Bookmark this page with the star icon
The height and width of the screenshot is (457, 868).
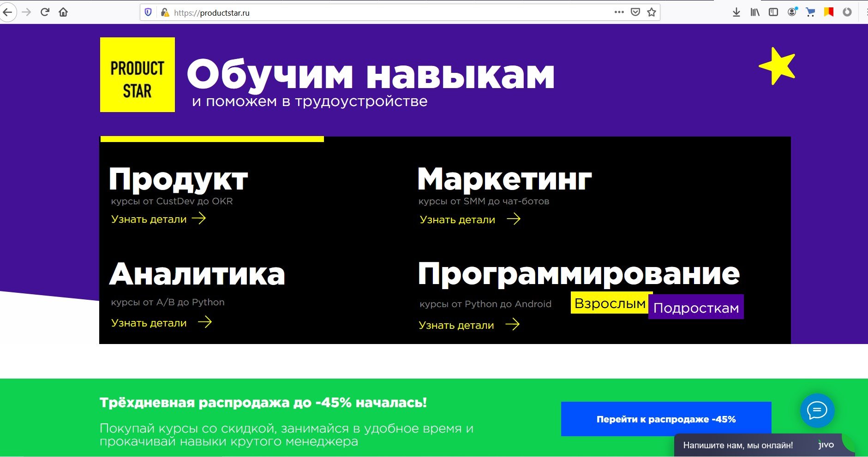[651, 12]
